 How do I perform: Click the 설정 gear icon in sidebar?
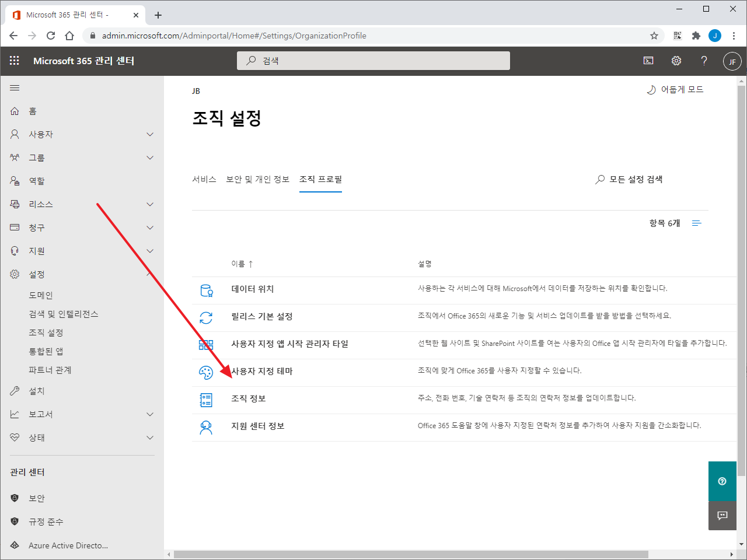pyautogui.click(x=15, y=274)
